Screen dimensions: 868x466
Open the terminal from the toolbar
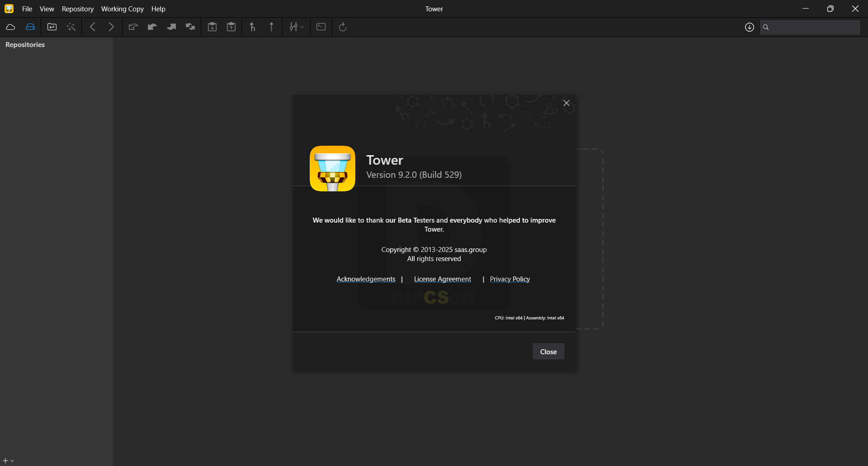tap(321, 27)
